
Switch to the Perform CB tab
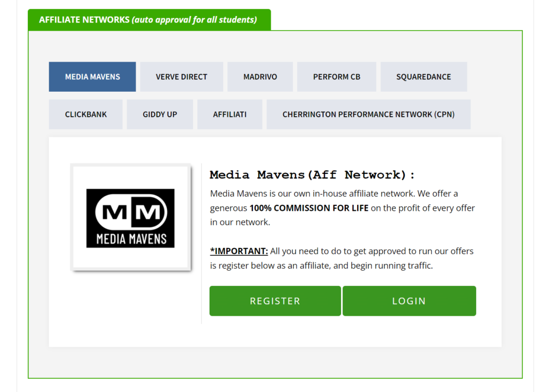pyautogui.click(x=337, y=77)
